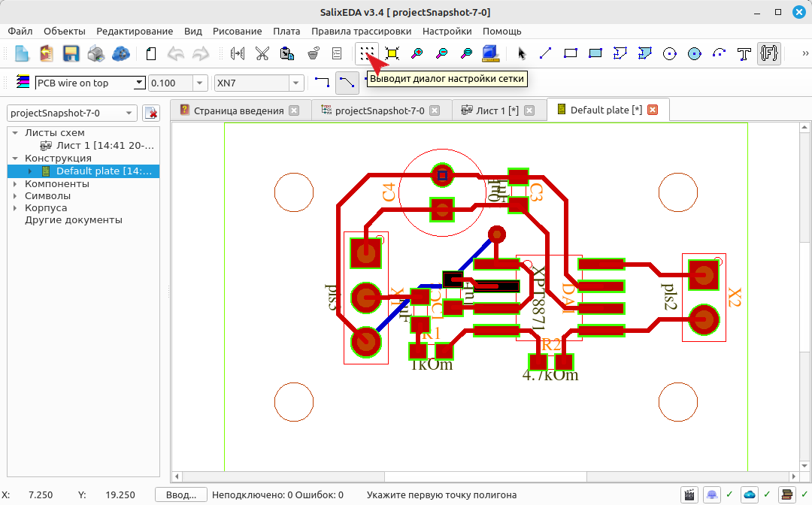Select the Arc drawing tool

tap(720, 53)
